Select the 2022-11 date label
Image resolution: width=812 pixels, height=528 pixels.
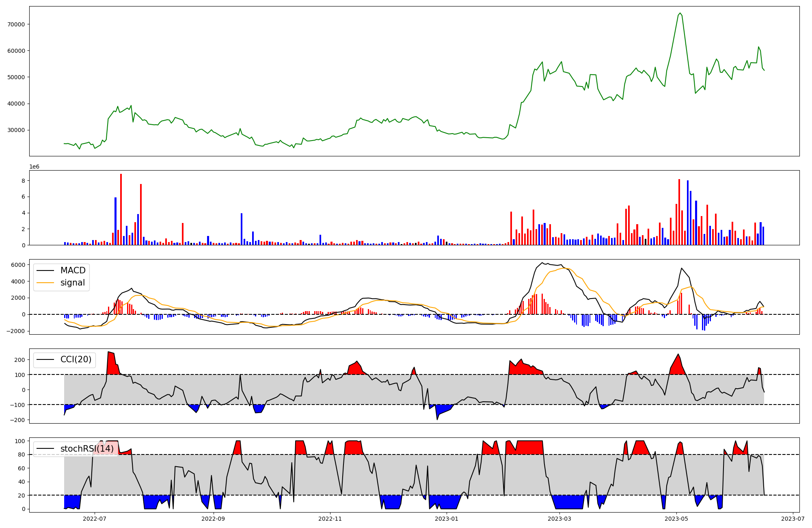point(330,518)
